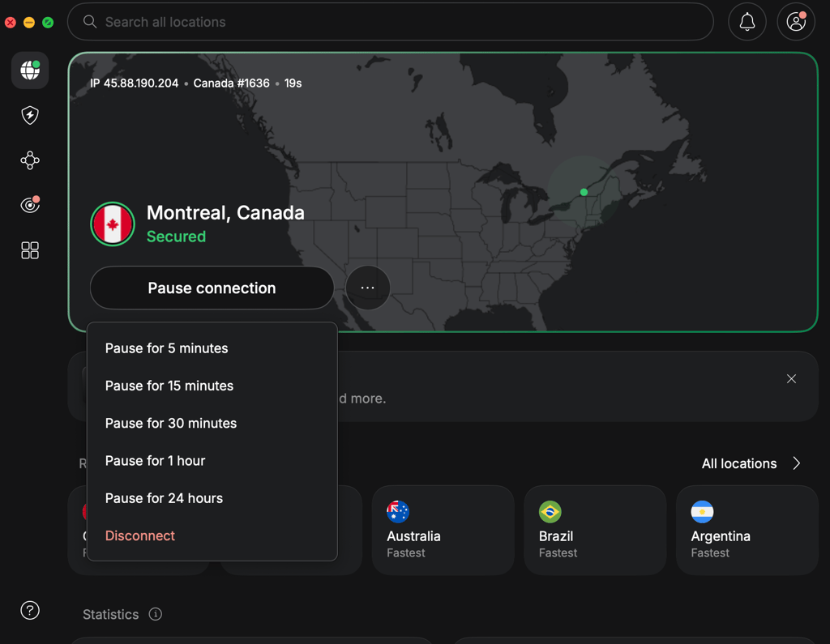
Task: Click the Argentina flag icon
Action: [x=702, y=512]
